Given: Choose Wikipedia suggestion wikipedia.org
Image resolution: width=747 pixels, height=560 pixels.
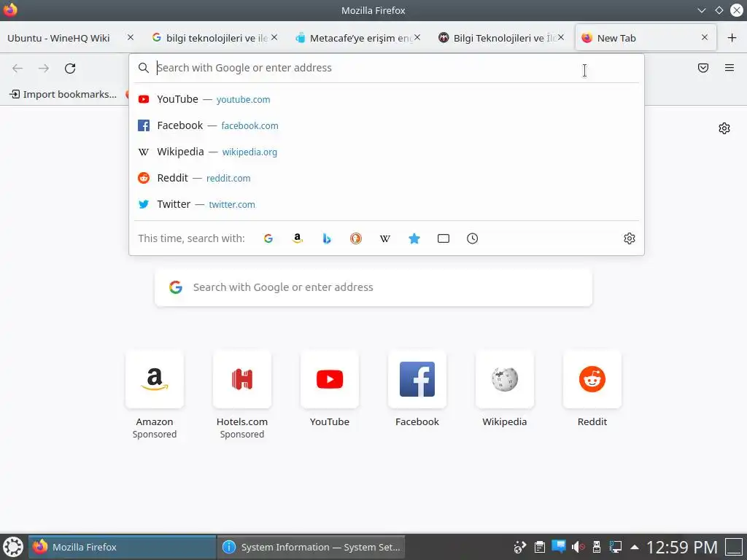Looking at the screenshot, I should point(387,152).
